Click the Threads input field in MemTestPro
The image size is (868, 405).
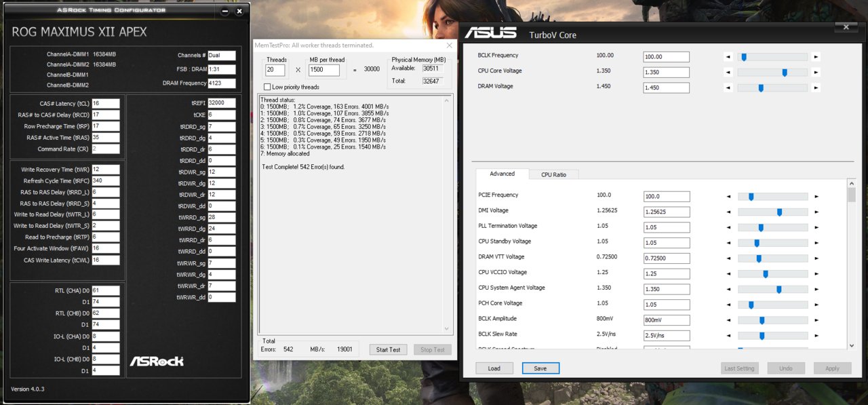pos(275,70)
